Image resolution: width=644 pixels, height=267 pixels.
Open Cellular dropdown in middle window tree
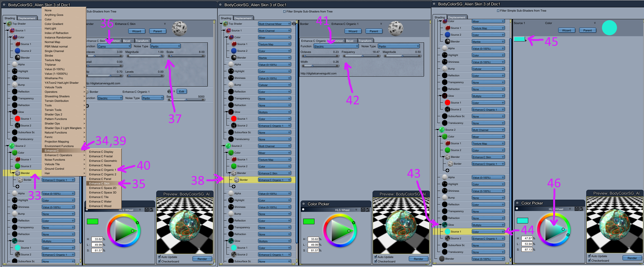pos(274,85)
